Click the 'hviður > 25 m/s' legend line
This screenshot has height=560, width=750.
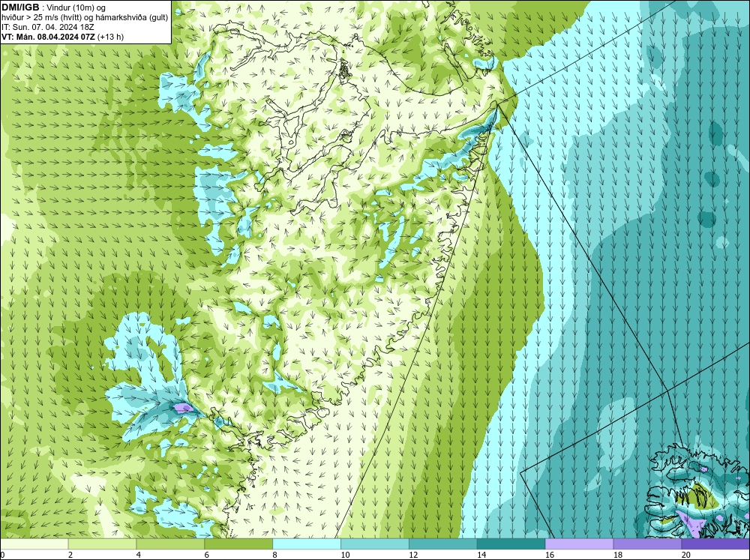[85, 17]
